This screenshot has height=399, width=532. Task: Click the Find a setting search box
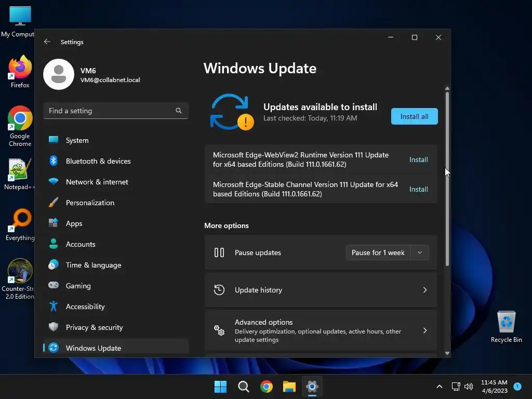(116, 111)
